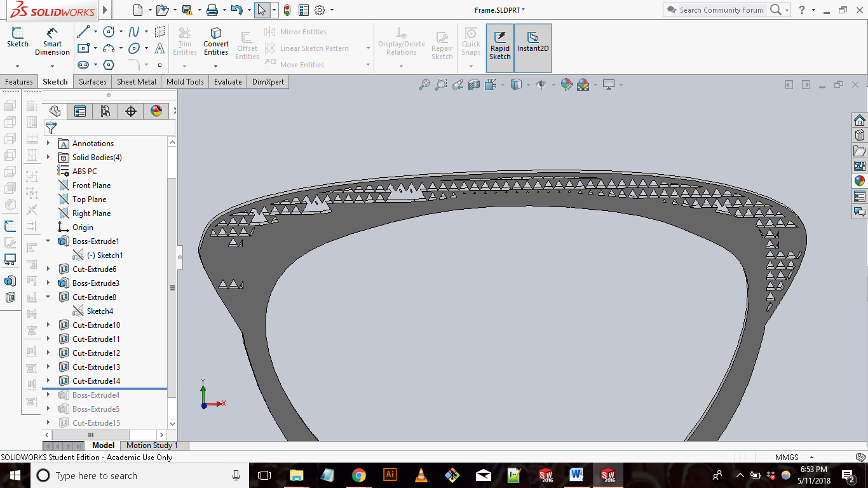
Task: Switch to the Mold Tools tab
Action: click(x=185, y=82)
